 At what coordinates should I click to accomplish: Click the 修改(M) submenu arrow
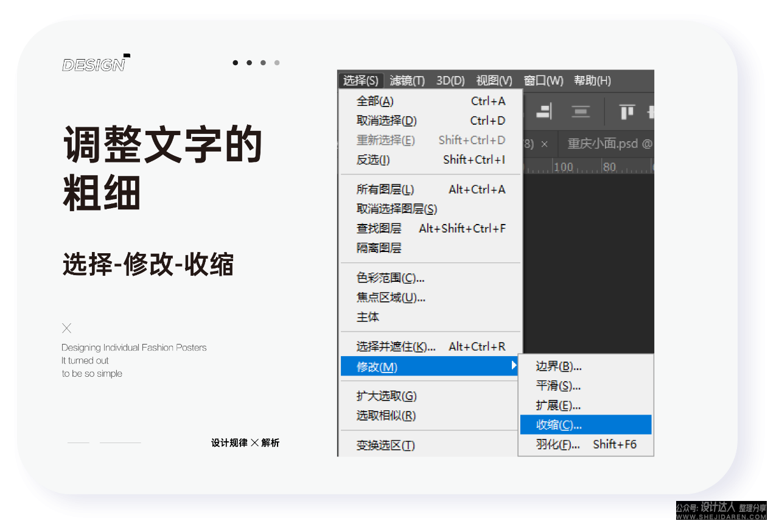pyautogui.click(x=514, y=365)
